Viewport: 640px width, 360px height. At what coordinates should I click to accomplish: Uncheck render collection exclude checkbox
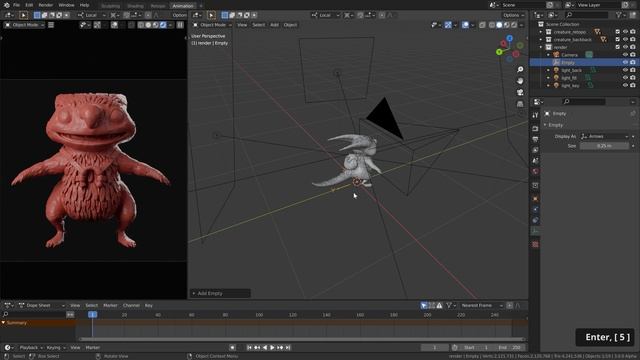pos(618,47)
